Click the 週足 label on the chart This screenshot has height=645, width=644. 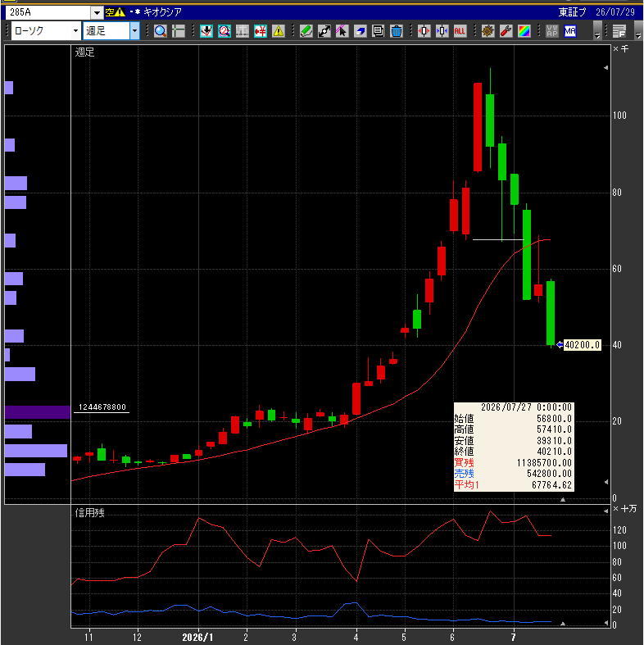click(x=84, y=52)
